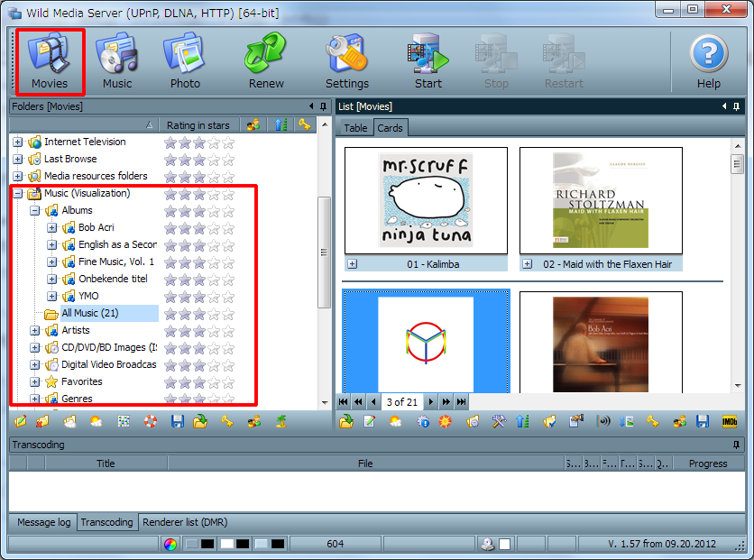
Task: Expand the Internet Television folder
Action: pos(18,142)
